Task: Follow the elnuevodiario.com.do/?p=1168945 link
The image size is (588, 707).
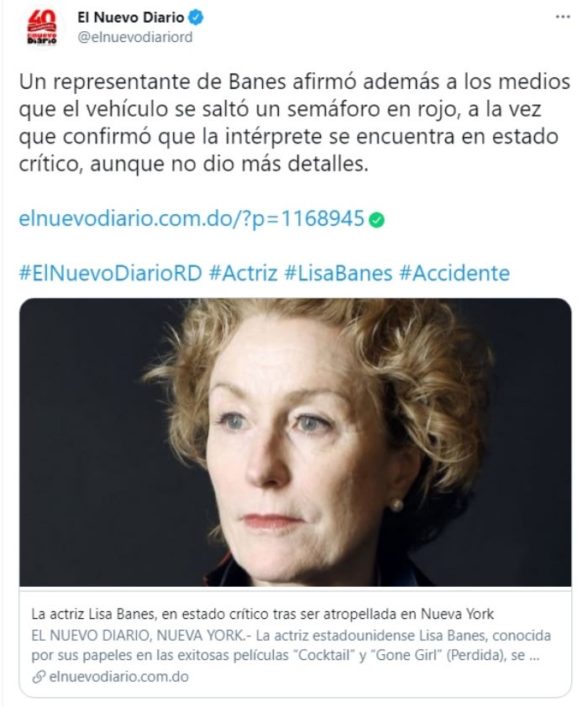Action: (192, 218)
